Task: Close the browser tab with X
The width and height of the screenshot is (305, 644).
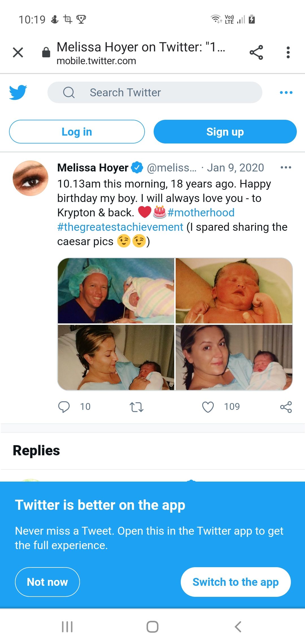Action: pyautogui.click(x=18, y=53)
